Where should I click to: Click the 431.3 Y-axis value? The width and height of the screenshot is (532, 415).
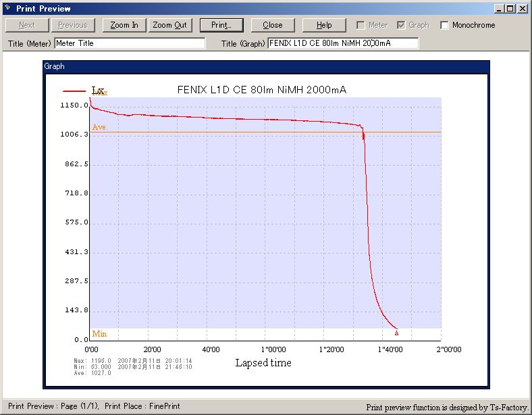click(x=76, y=251)
